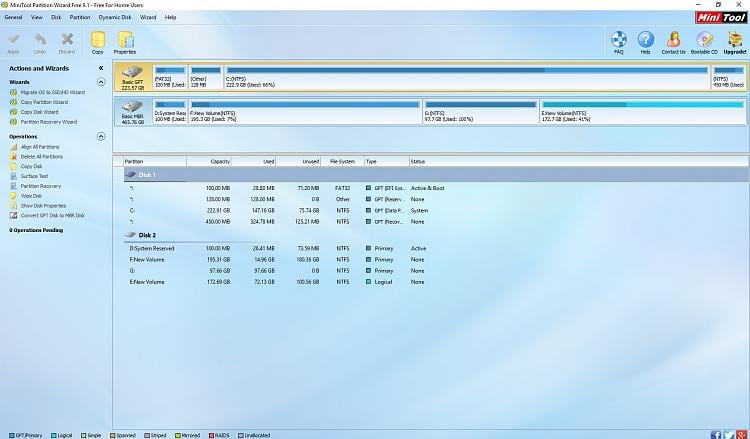The height and width of the screenshot is (439, 750).
Task: Select the Disk 2 header row
Action: pos(436,235)
